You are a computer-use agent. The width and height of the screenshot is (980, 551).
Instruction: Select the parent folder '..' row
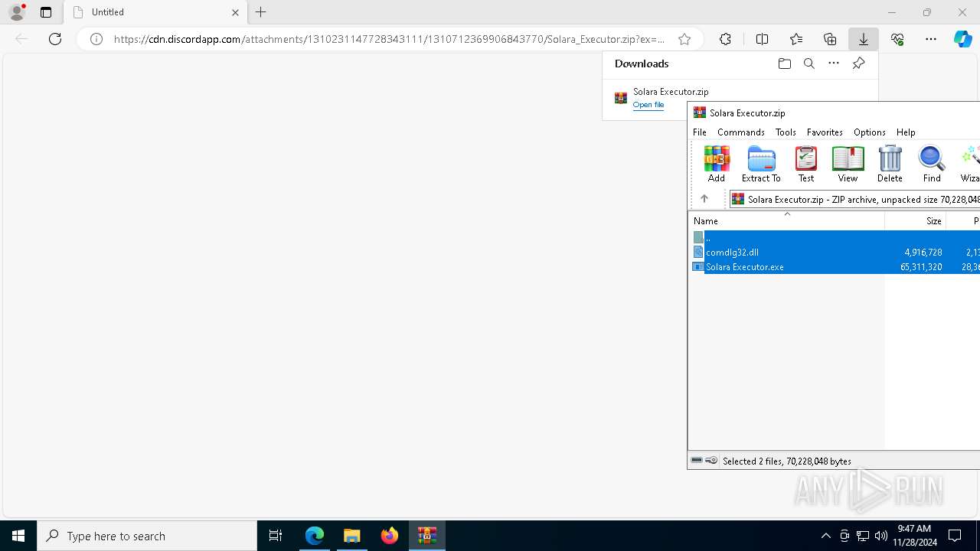[835, 237]
